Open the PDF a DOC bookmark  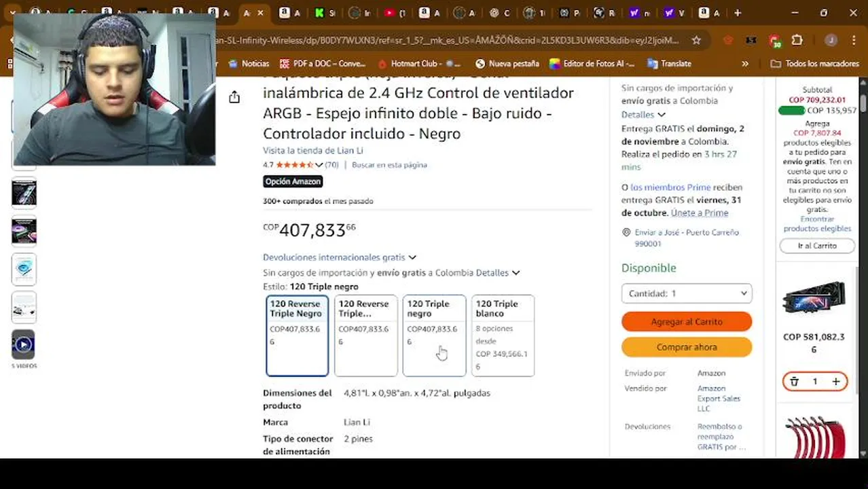(x=323, y=63)
